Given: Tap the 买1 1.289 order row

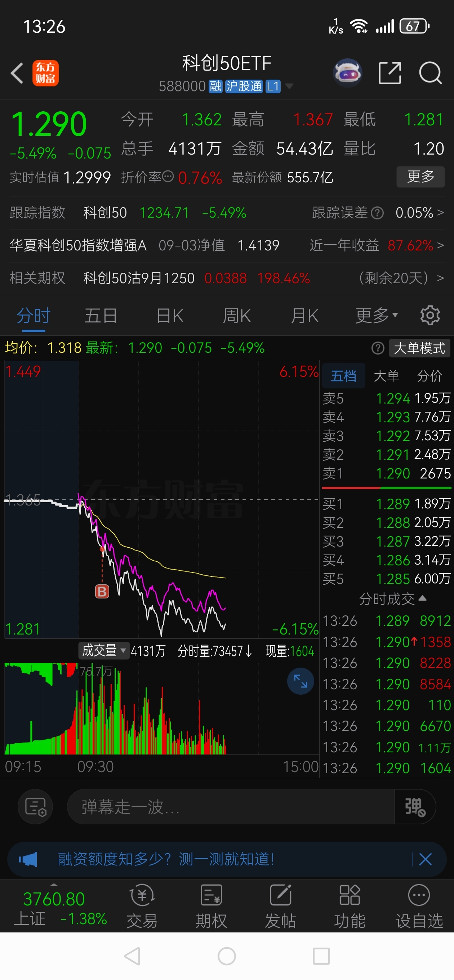Looking at the screenshot, I should coord(386,504).
